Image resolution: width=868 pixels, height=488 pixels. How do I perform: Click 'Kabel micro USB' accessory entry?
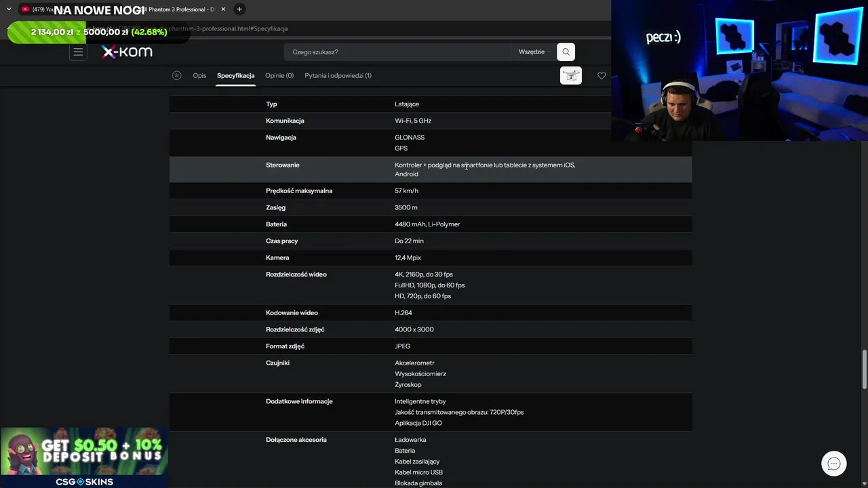[x=418, y=472]
